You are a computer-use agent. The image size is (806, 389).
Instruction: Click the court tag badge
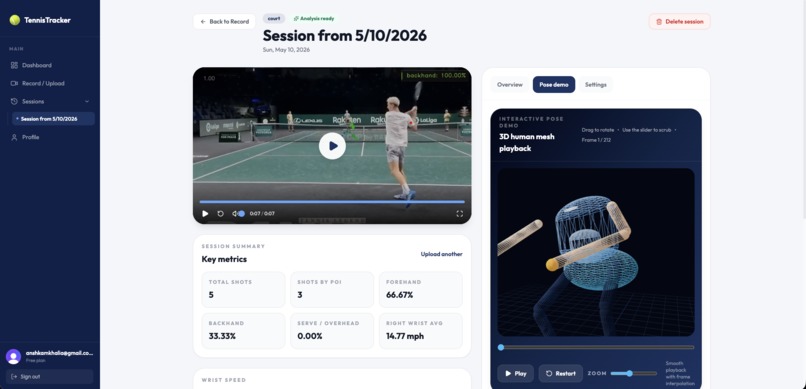274,18
